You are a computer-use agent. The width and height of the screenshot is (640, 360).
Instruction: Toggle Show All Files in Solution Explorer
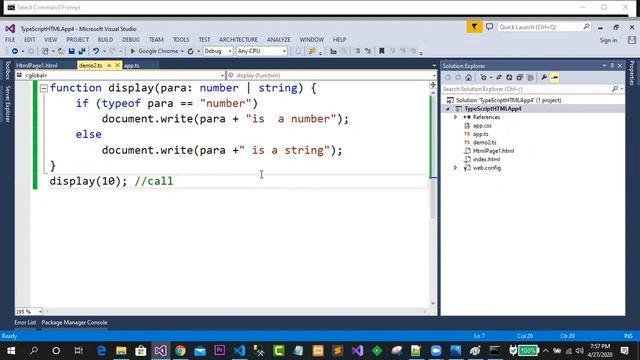(530, 78)
